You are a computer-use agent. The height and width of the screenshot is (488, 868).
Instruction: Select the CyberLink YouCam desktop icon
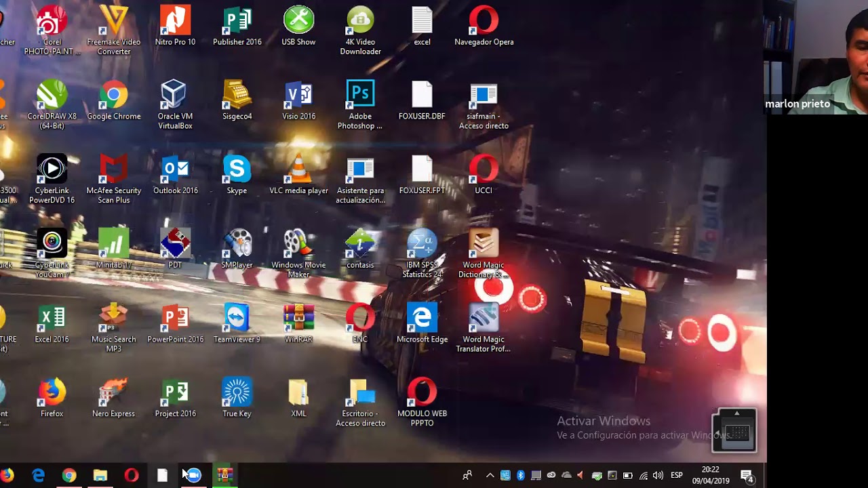point(52,254)
